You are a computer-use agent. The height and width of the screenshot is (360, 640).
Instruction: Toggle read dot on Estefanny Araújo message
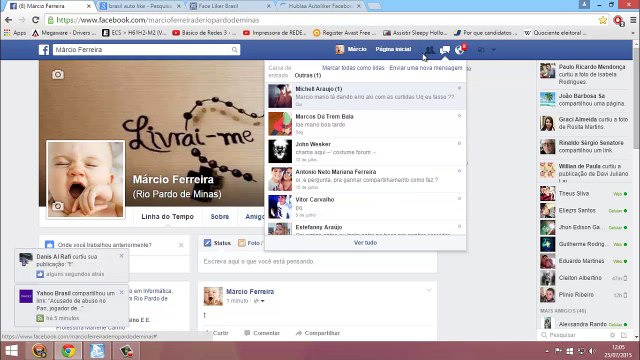[459, 227]
